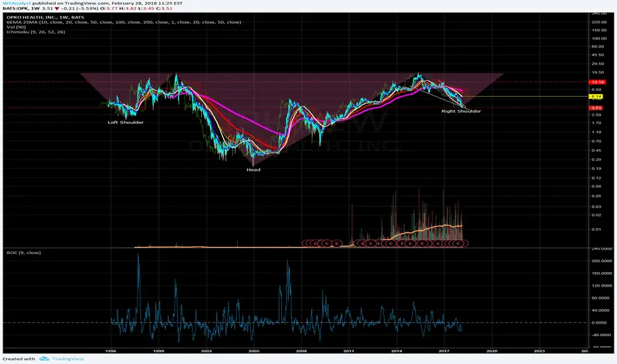
Task: Open the WSAnalyst author profile link
Action: (x=17, y=3)
